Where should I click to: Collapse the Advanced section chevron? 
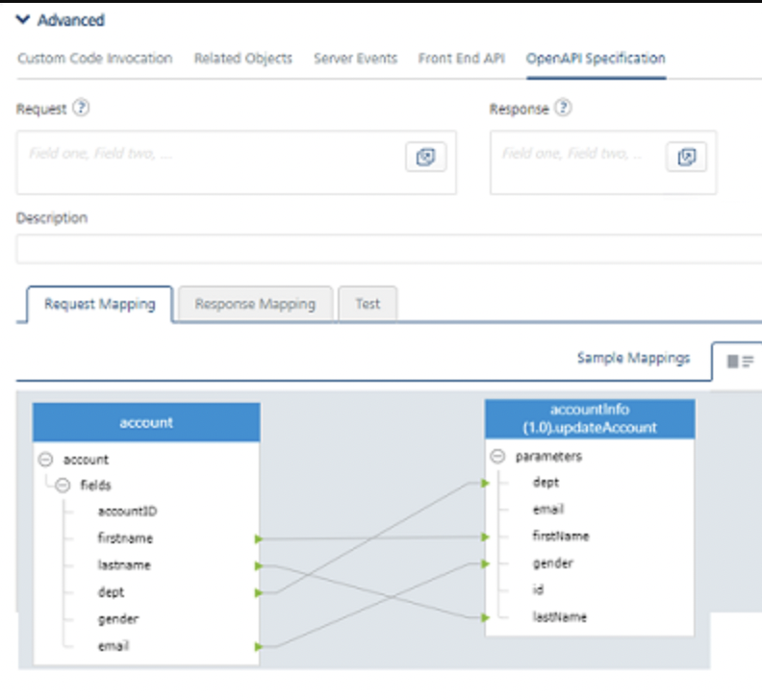tap(23, 19)
